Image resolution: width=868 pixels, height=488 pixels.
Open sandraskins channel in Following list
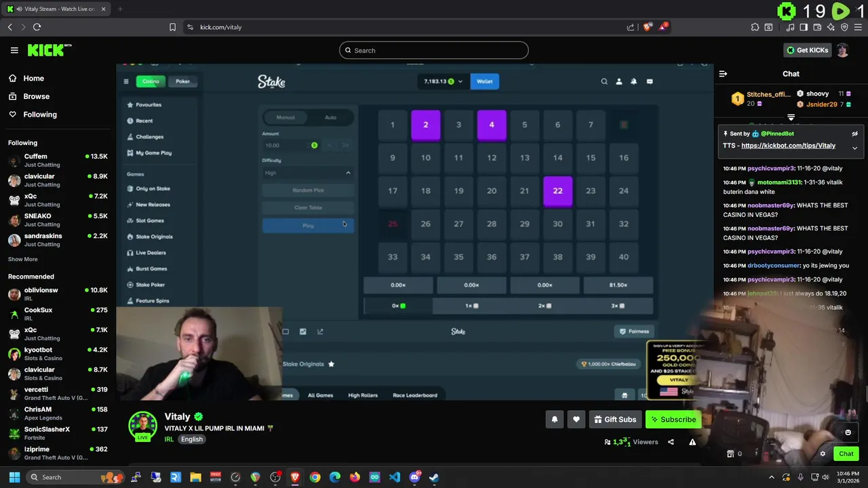pyautogui.click(x=58, y=240)
